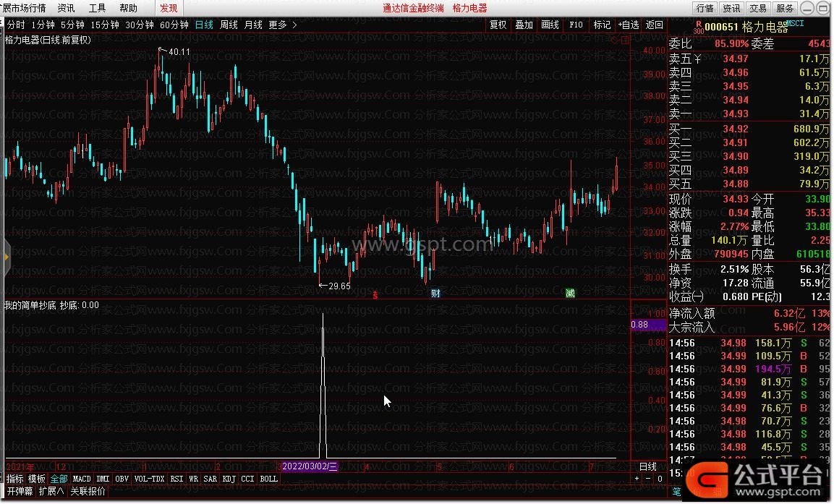
Task: Click the 标记 mark tool
Action: (x=602, y=25)
